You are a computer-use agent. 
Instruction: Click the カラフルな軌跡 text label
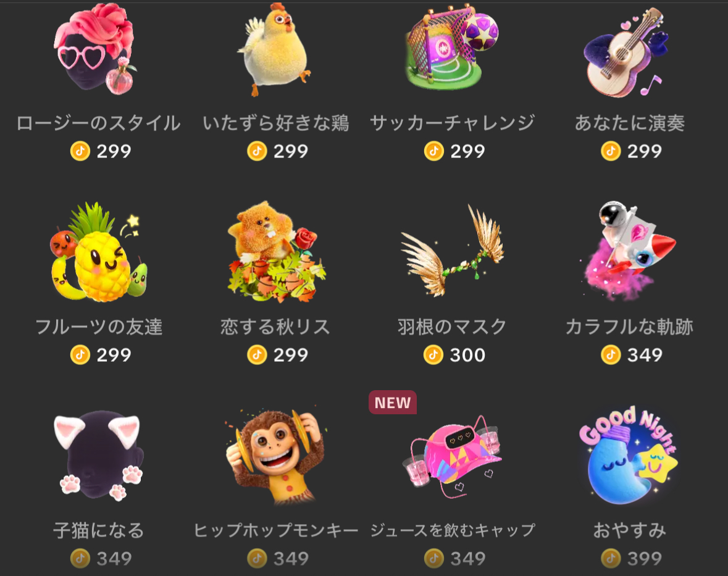pos(629,327)
